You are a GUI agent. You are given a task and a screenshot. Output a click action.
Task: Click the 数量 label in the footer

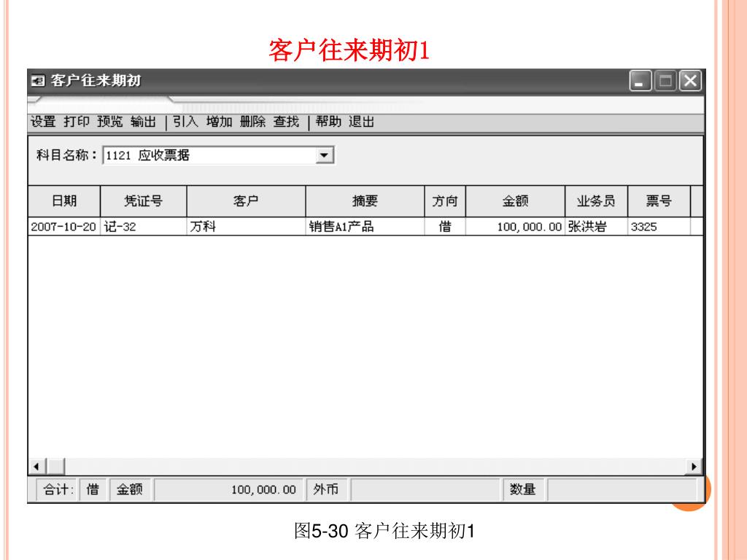click(523, 489)
